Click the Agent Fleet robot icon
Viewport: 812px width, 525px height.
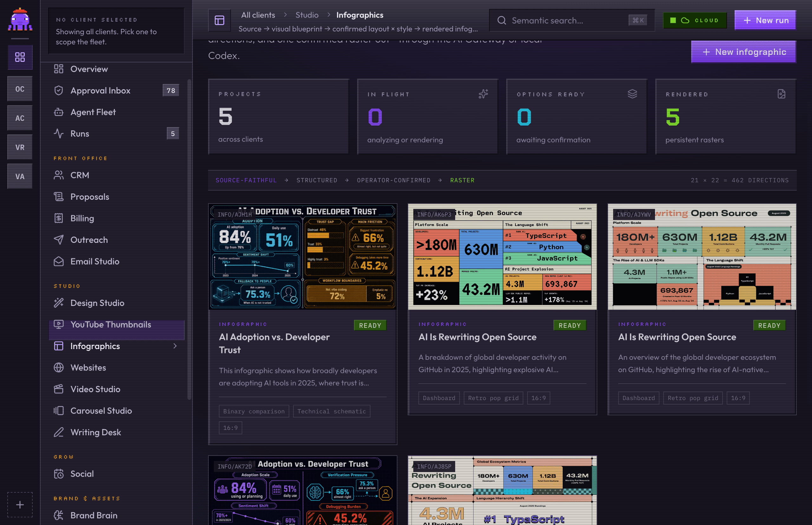click(59, 112)
